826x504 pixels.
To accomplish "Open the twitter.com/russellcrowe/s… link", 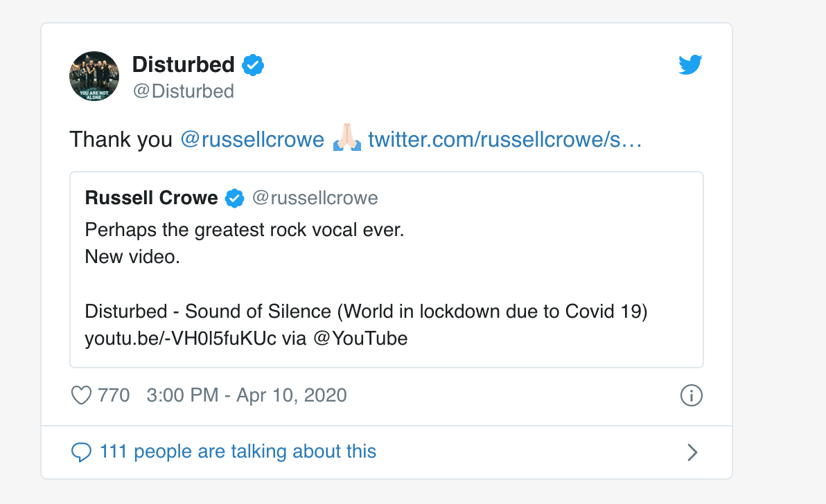I will click(x=504, y=139).
